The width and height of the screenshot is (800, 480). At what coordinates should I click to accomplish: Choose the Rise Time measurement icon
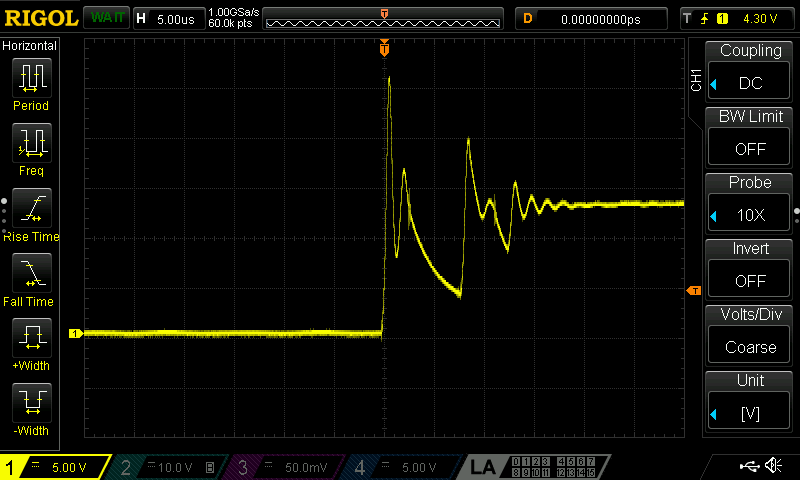point(31,208)
